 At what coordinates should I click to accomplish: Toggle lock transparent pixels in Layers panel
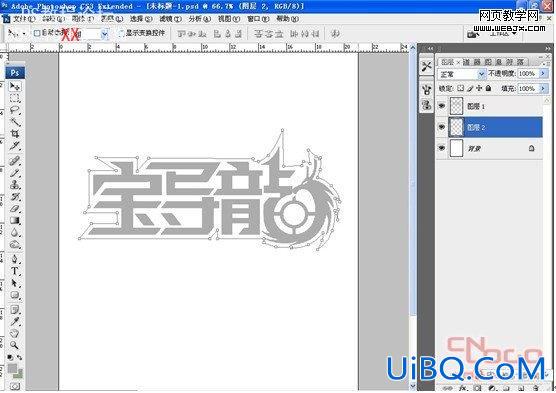460,88
